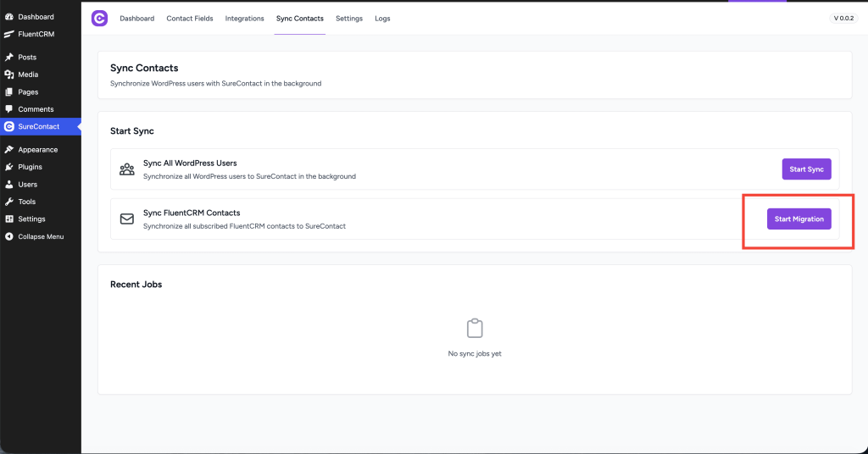Click the SureContact logo icon in header
This screenshot has height=454, width=868.
click(99, 18)
